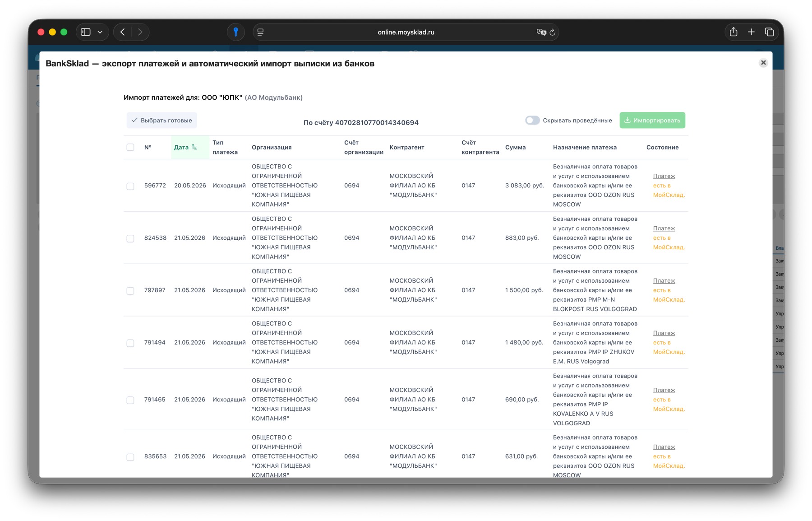
Task: Select the checkbox for payment 797897
Action: click(130, 291)
